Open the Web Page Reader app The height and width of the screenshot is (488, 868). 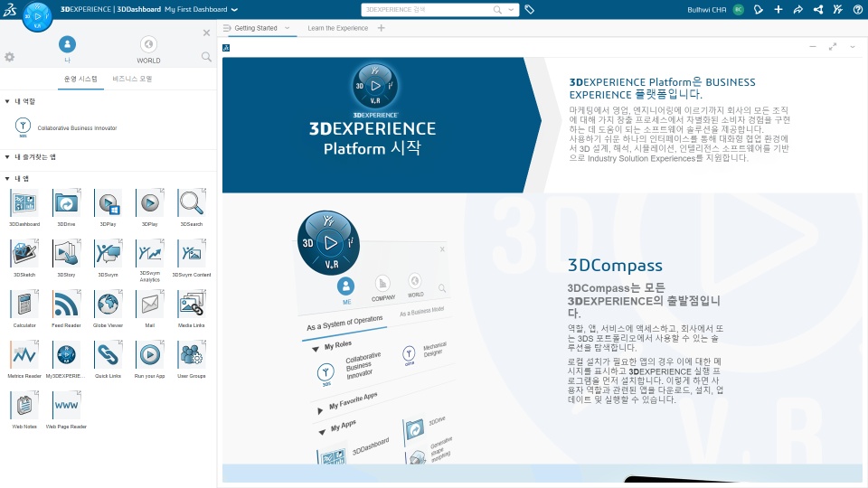(66, 406)
